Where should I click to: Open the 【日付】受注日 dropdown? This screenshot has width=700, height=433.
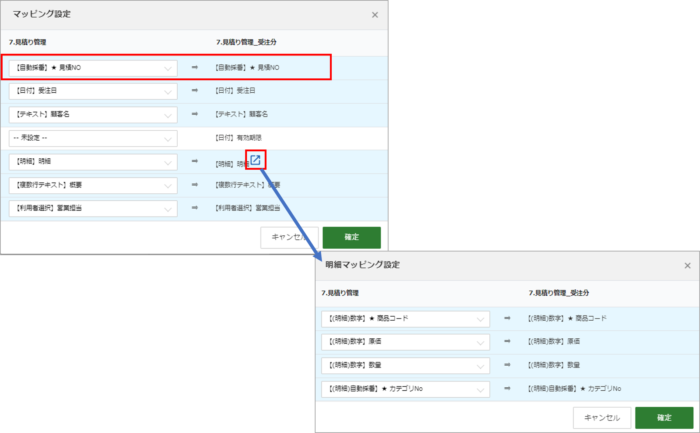coord(93,91)
